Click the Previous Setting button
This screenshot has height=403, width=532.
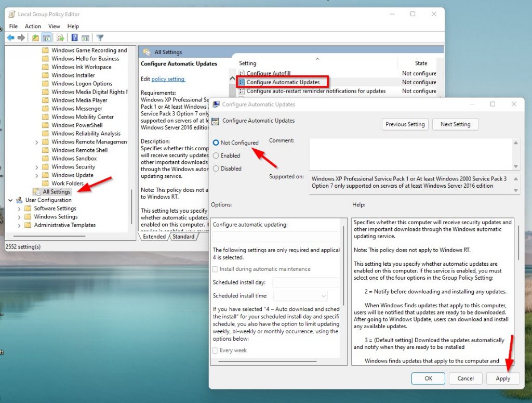(x=405, y=124)
